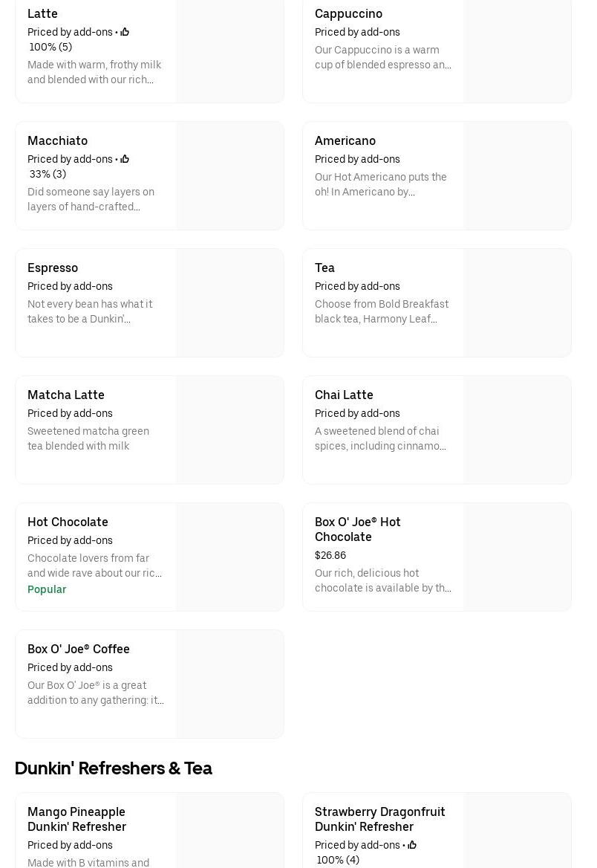Screen dimensions: 597x868
Task: Click the Box O' Joe Coffee thumbnail
Action: click(230, 684)
